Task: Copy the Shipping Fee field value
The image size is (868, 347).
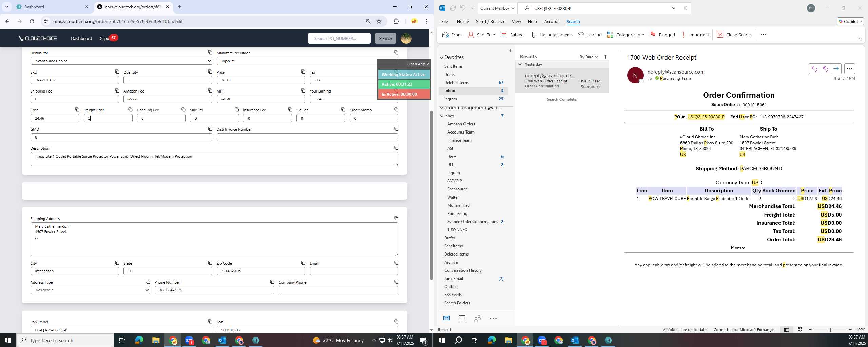Action: (x=117, y=90)
